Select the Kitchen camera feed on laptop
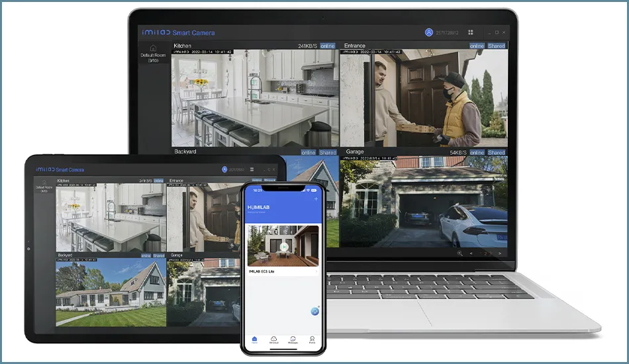The width and height of the screenshot is (629, 364). click(x=254, y=98)
